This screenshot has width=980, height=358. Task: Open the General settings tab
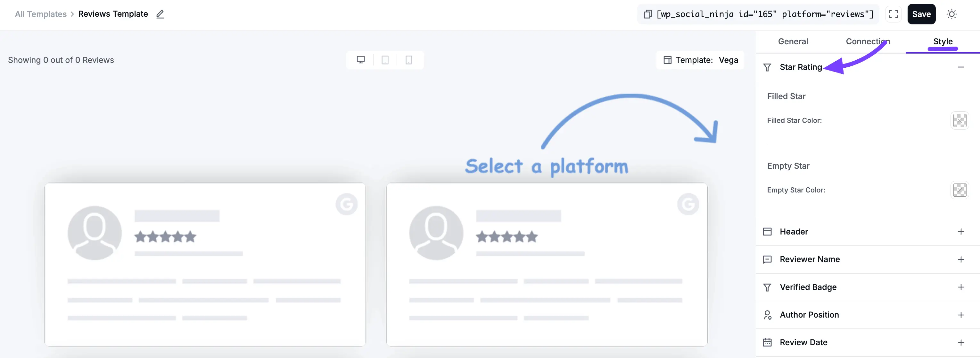(793, 41)
